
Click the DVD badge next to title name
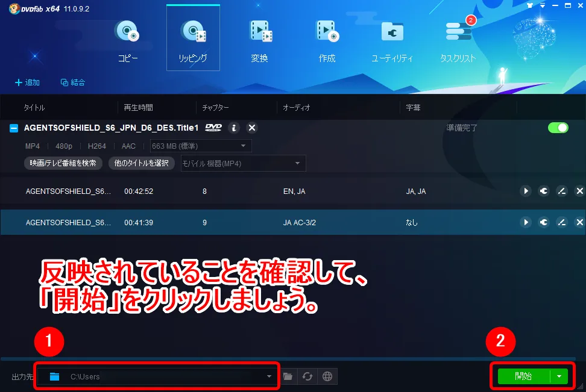tap(213, 128)
